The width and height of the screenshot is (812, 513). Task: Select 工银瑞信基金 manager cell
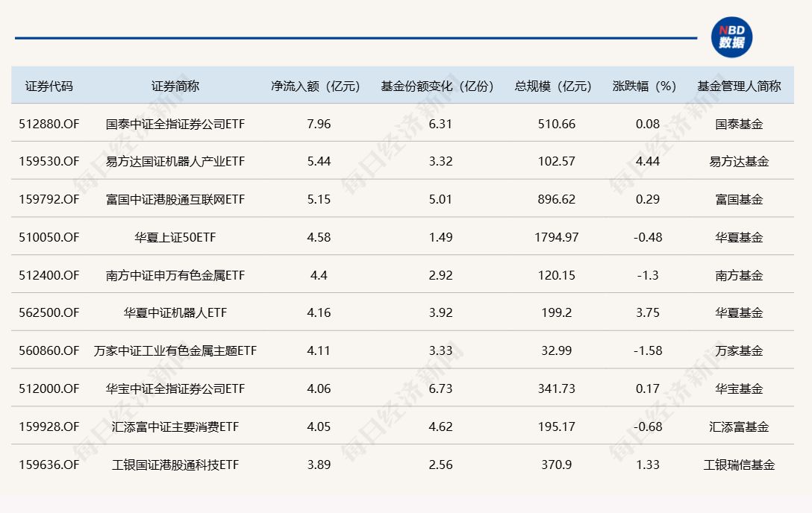(739, 465)
